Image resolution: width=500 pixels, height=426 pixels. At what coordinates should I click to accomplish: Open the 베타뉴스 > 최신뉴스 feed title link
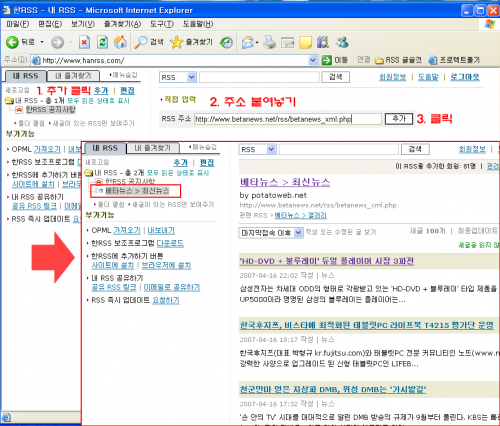[285, 182]
